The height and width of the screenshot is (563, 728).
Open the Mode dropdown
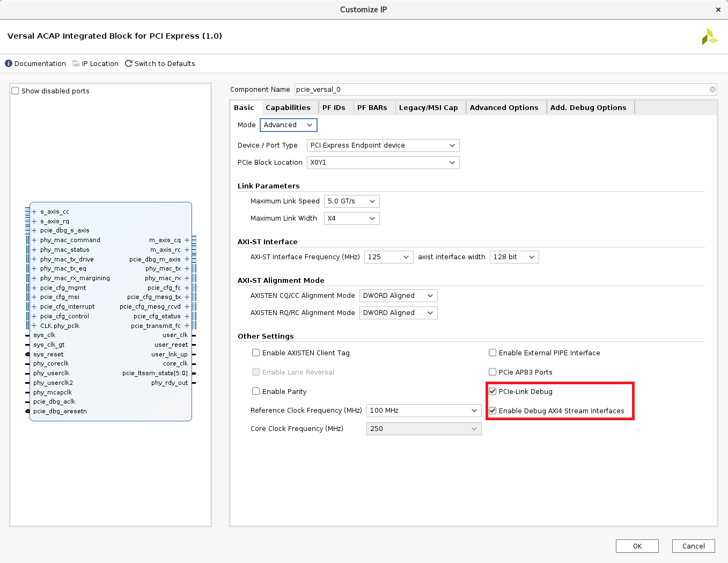click(289, 125)
